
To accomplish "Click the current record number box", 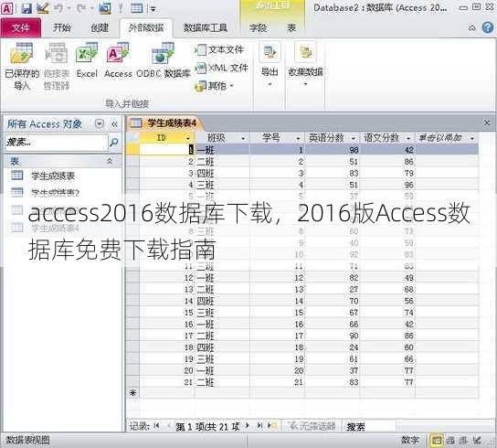I will point(207,427).
